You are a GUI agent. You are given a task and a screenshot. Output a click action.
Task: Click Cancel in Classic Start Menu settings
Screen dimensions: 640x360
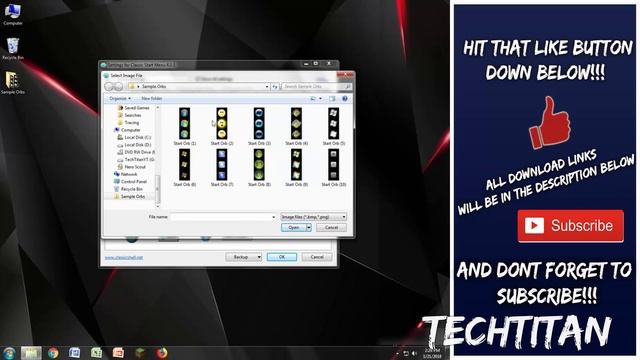tap(317, 257)
